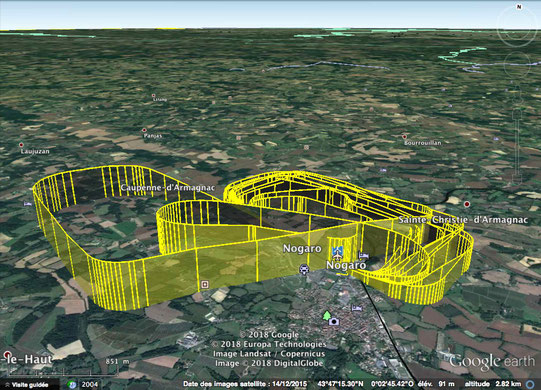This screenshot has width=541, height=390.
Task: Click the longitude readout 0°02'45.42"O
Action: point(392,384)
